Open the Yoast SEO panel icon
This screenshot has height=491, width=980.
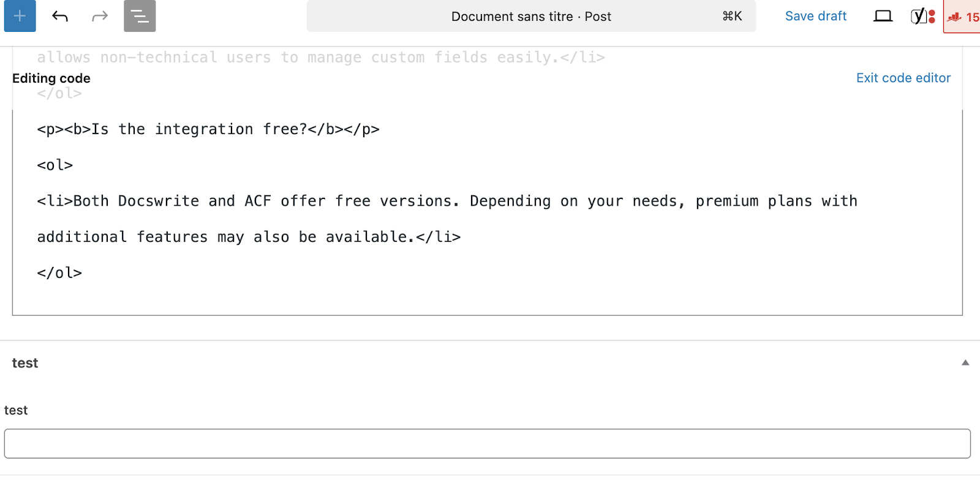(x=922, y=16)
